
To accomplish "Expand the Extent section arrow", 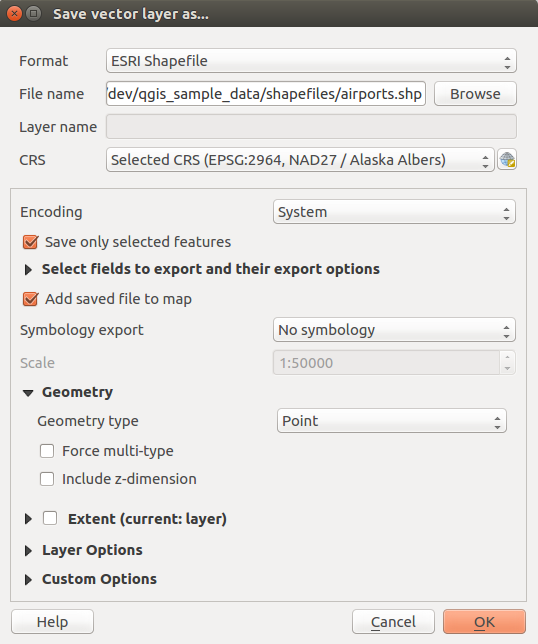I will pos(28,519).
